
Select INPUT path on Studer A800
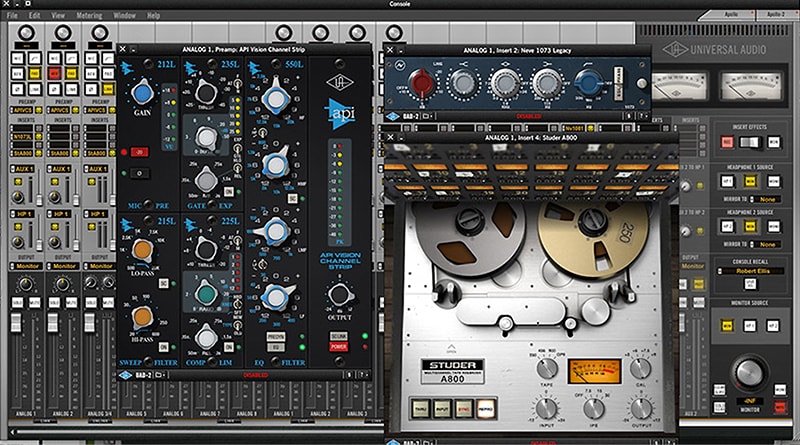[x=442, y=409]
